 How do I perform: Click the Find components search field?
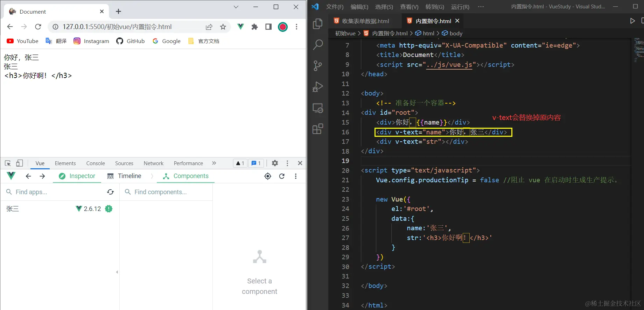[167, 192]
